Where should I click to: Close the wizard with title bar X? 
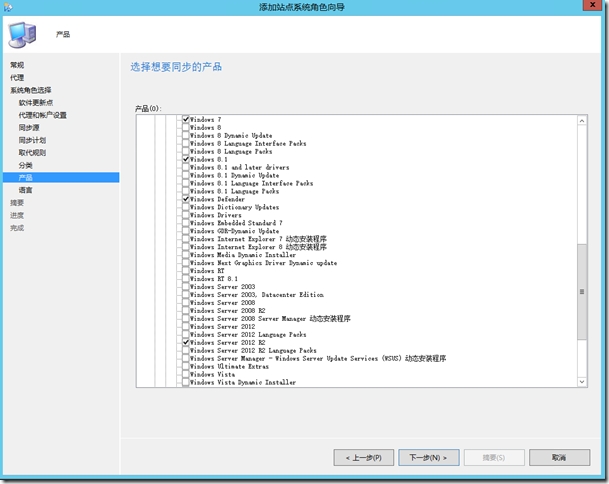(593, 5)
